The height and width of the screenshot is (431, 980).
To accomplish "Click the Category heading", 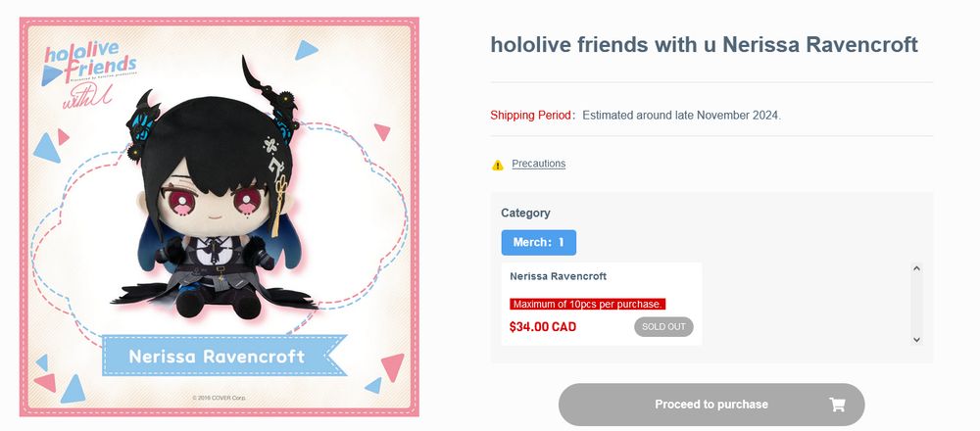I will (525, 213).
